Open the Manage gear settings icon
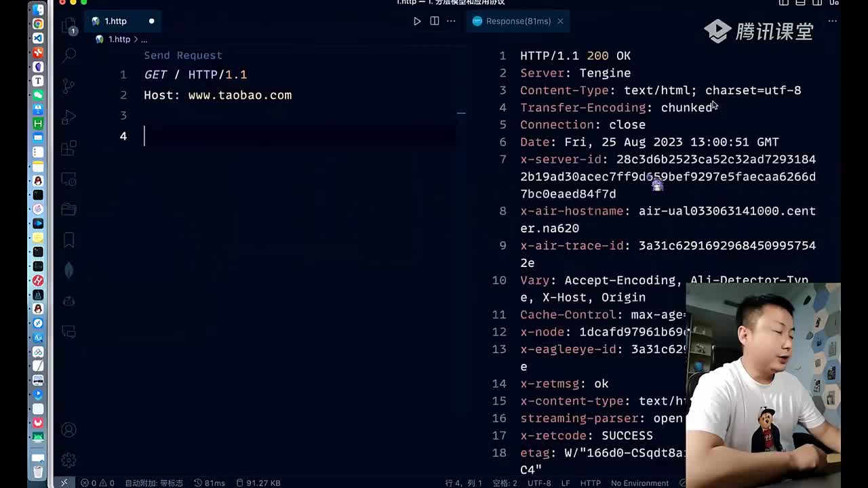Viewport: 868px width, 488px height. click(x=68, y=460)
